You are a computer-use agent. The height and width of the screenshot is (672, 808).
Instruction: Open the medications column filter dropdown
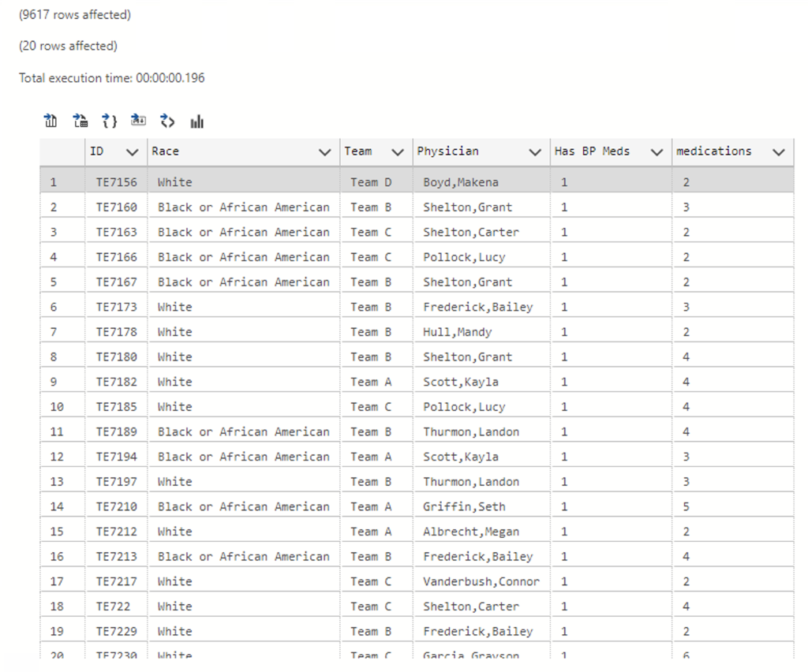pos(779,152)
